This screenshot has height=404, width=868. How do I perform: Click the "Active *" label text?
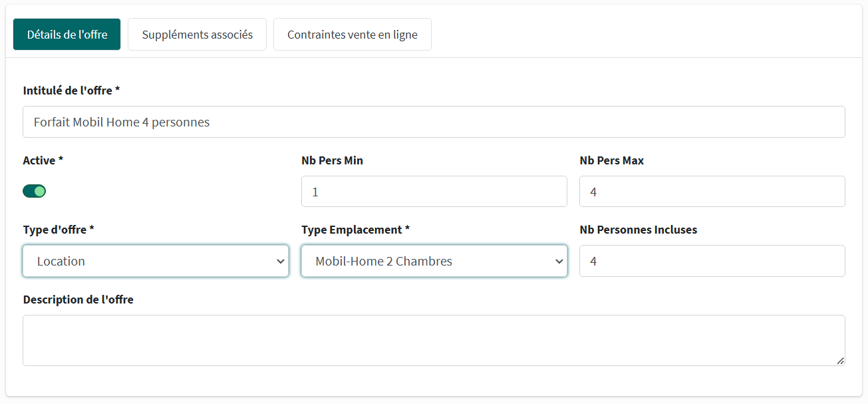[43, 160]
